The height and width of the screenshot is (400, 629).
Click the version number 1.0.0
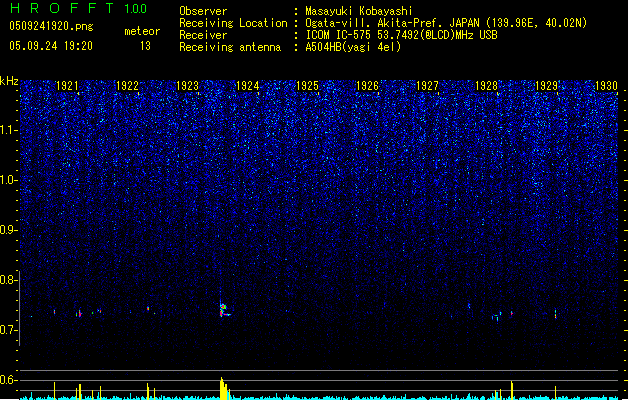pyautogui.click(x=135, y=9)
